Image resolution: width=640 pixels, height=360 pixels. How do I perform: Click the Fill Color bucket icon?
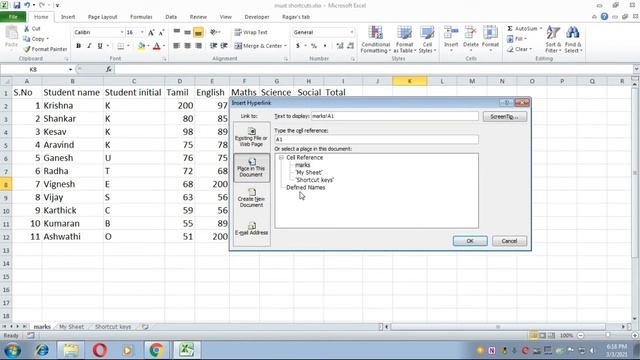click(x=141, y=46)
